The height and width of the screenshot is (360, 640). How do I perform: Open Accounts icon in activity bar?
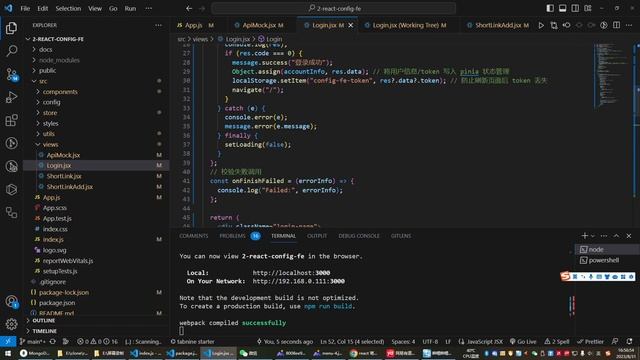(x=11, y=302)
